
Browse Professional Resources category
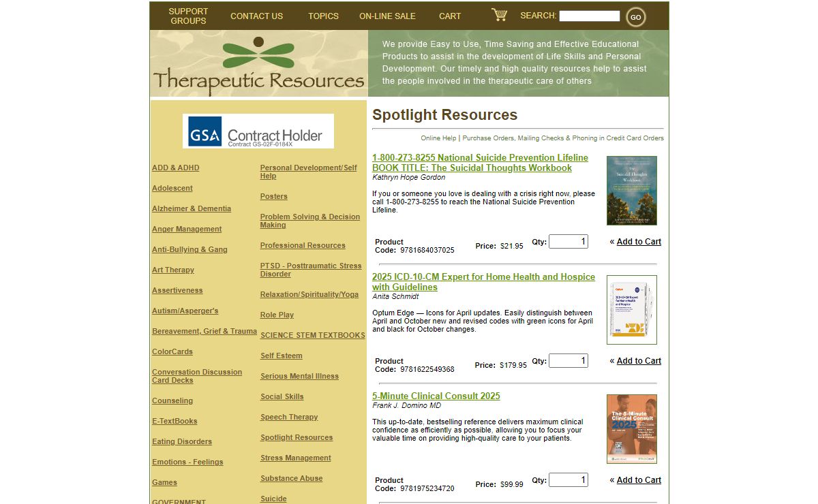[x=303, y=245]
